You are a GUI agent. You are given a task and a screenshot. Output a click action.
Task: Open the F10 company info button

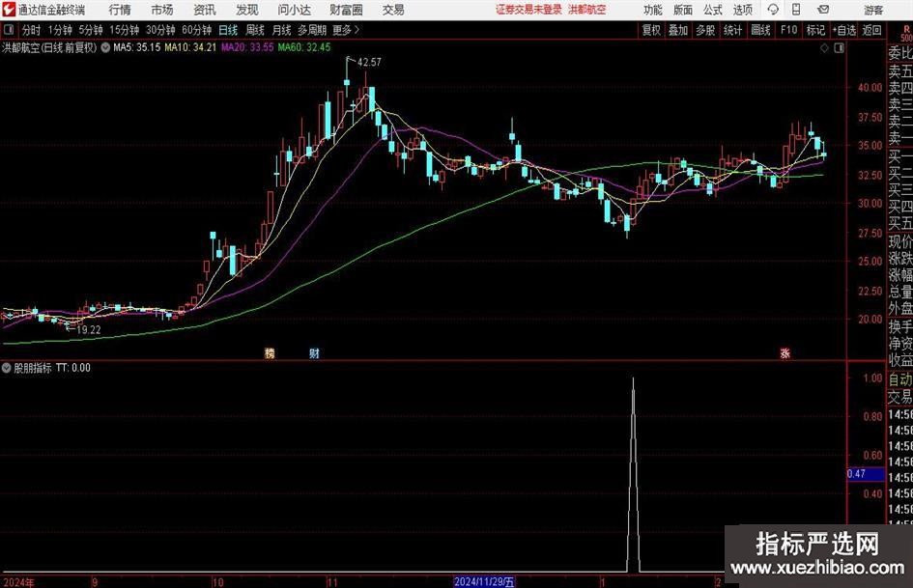(x=789, y=30)
